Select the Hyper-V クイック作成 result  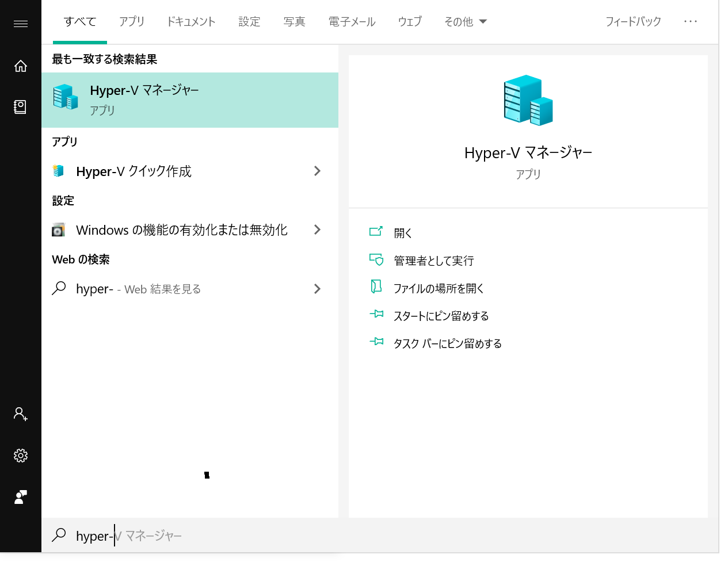pyautogui.click(x=190, y=171)
